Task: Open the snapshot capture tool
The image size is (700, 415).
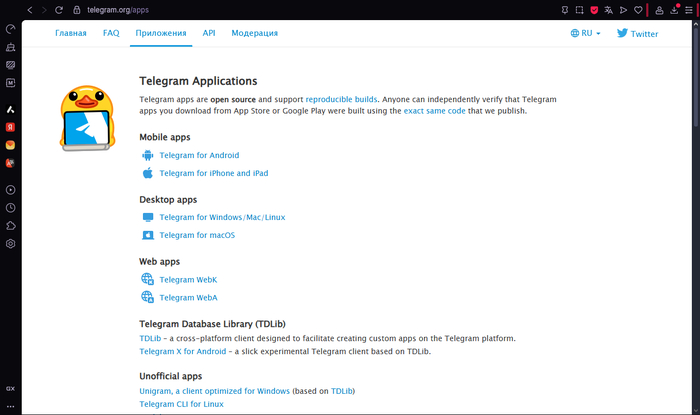Action: point(579,10)
